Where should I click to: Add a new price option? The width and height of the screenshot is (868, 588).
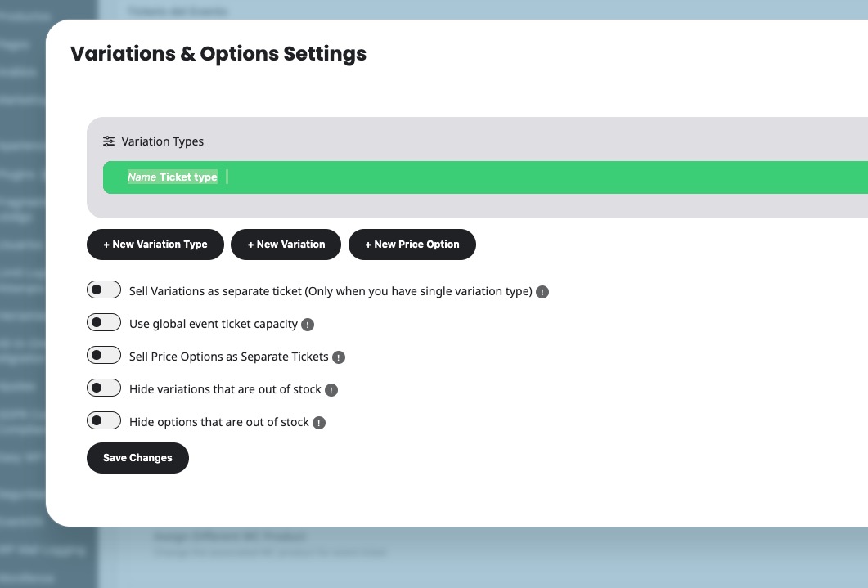(412, 245)
